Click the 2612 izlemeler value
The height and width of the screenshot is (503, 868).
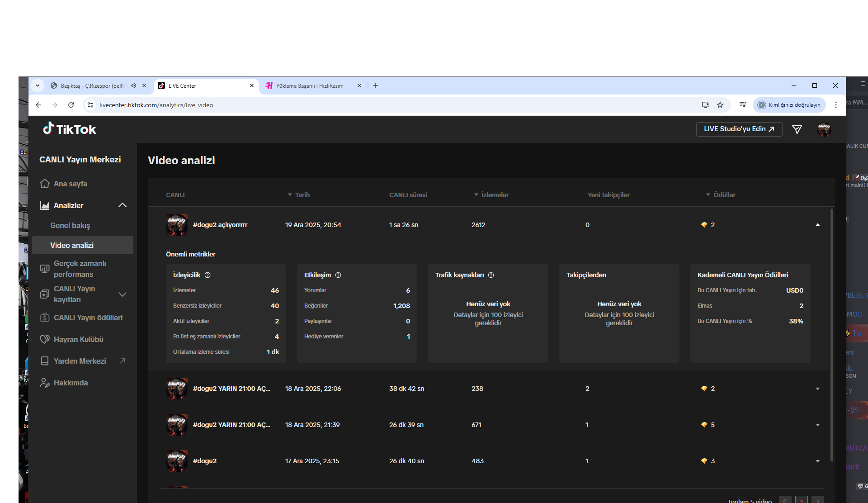(478, 225)
